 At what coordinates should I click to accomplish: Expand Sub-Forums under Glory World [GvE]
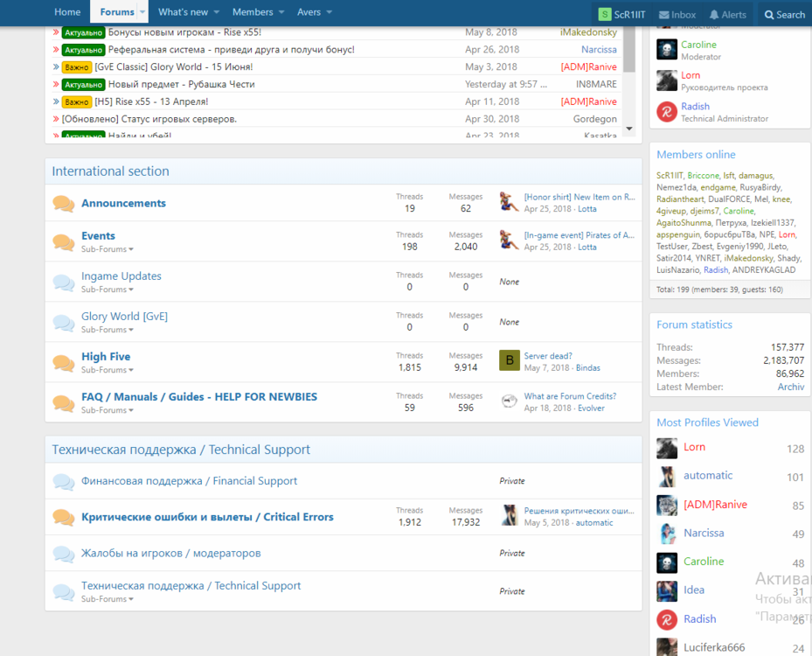(x=108, y=330)
